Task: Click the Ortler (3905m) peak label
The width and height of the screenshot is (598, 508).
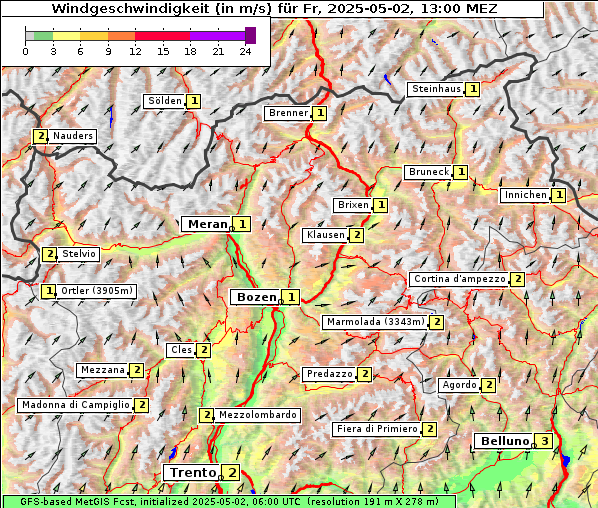Action: point(96,291)
